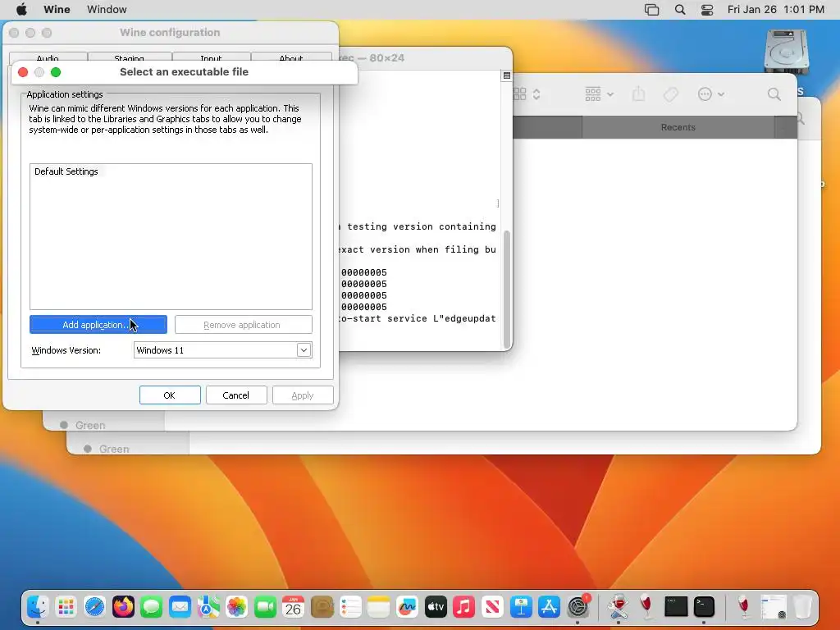
Task: Open Terminal with prompt icon in Dock
Action: (704, 607)
